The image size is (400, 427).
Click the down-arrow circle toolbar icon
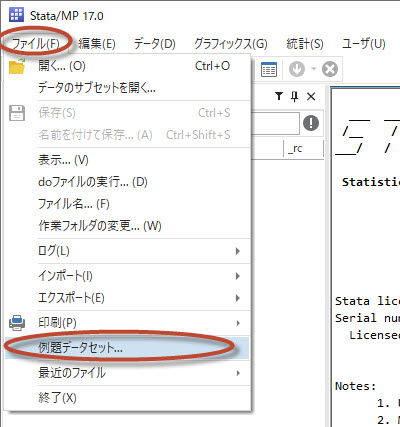(x=297, y=69)
